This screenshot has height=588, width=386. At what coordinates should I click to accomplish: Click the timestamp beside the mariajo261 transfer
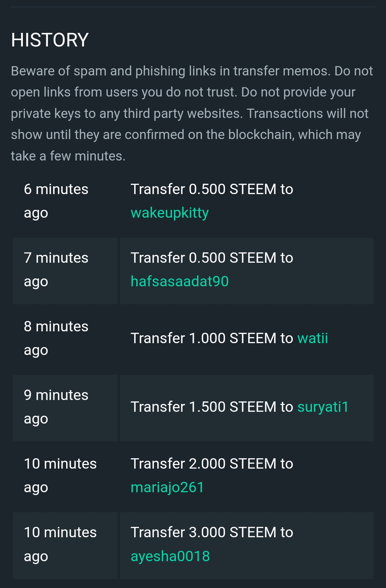click(60, 475)
